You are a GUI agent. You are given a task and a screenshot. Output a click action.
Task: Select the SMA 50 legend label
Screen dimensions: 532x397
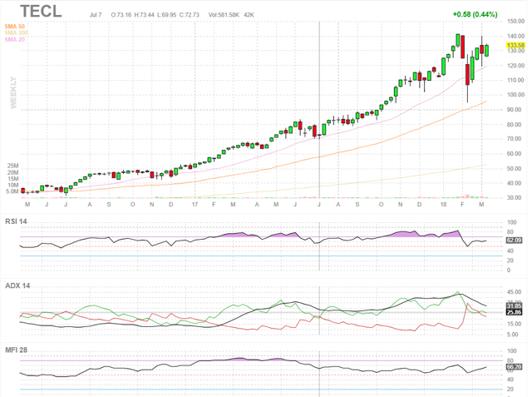(15, 27)
